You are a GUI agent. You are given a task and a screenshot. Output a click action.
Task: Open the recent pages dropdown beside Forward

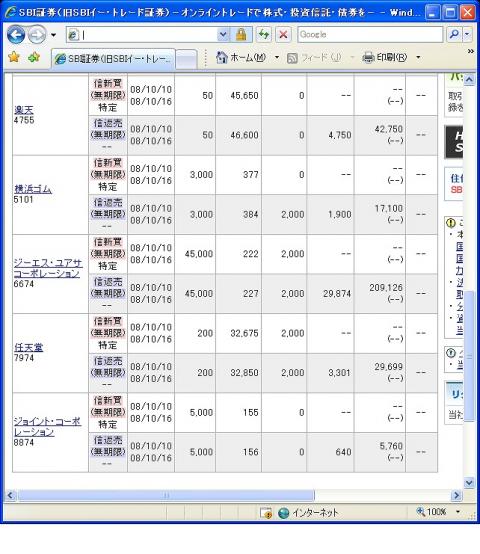click(53, 35)
